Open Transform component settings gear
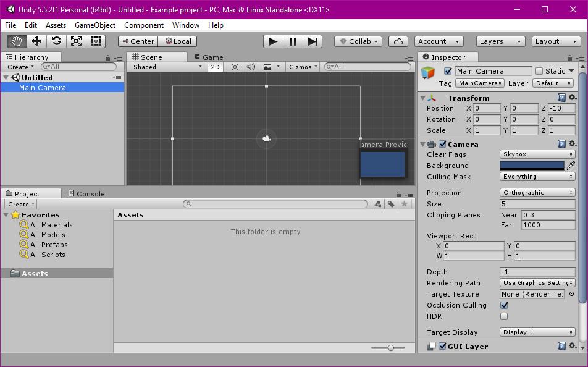The image size is (588, 367). coord(572,98)
